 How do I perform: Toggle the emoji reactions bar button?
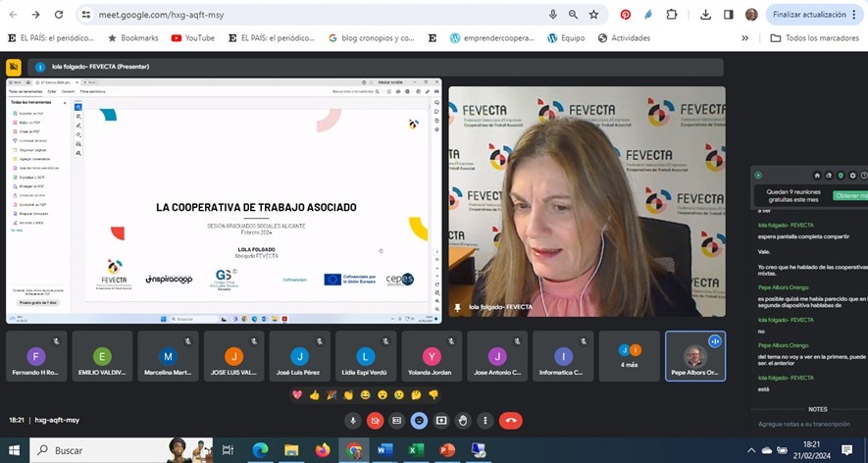tap(419, 421)
